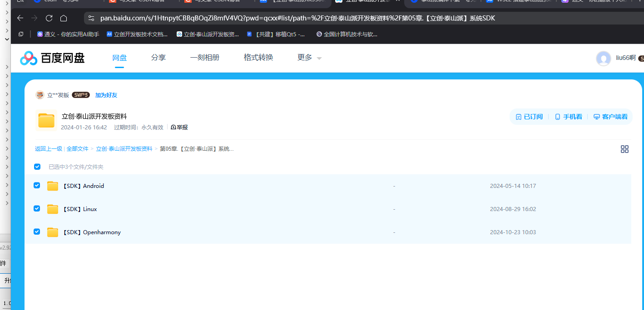Screen dimensions: 644x310
Task: Open the 立创开发板技术文档 bookmark
Action: [137, 34]
